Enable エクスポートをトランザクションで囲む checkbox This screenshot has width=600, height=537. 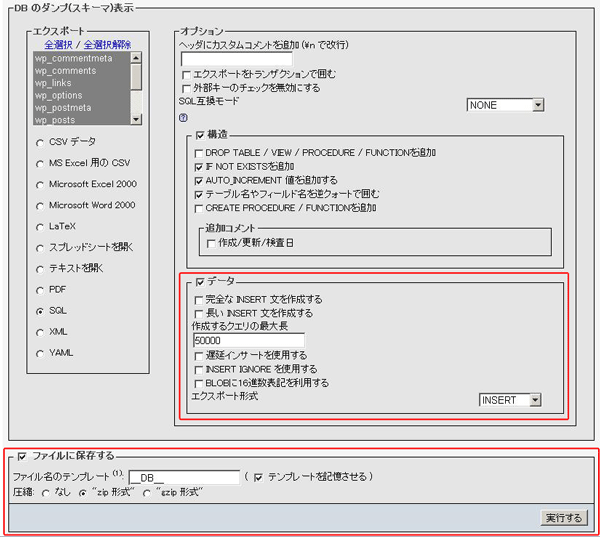pos(186,75)
